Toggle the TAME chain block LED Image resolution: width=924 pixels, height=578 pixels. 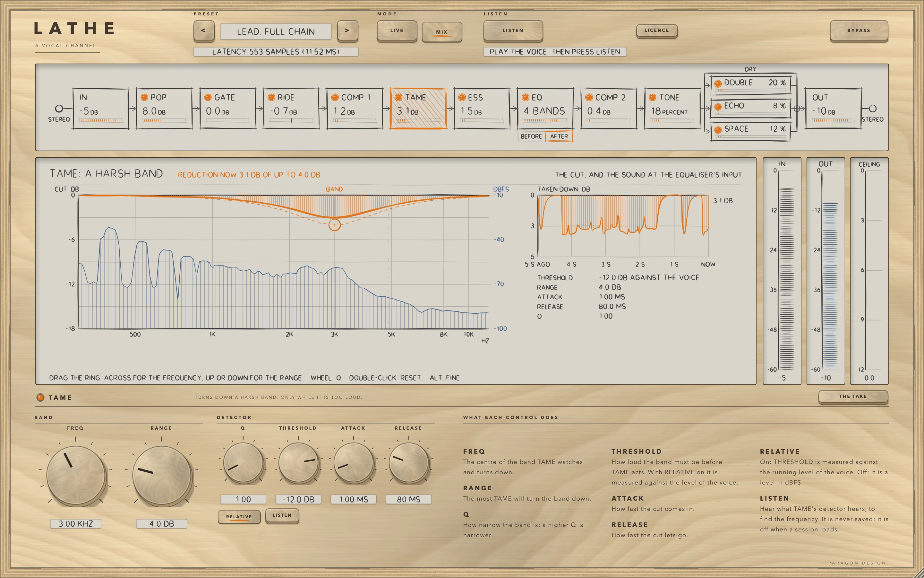[x=398, y=98]
